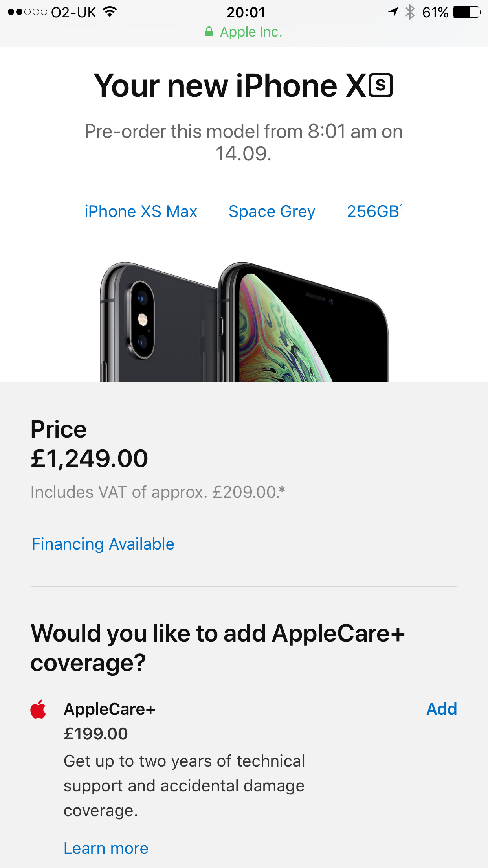Tap the green padlock security icon

[x=209, y=32]
